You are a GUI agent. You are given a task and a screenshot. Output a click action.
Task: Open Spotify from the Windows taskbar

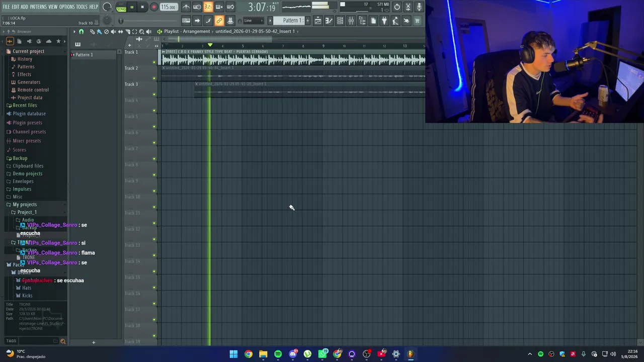278,354
